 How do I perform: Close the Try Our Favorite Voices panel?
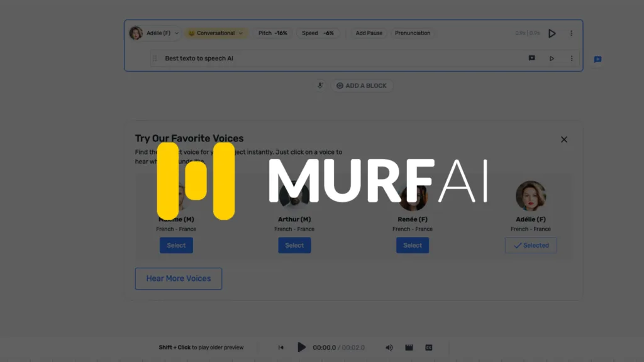[x=564, y=140]
